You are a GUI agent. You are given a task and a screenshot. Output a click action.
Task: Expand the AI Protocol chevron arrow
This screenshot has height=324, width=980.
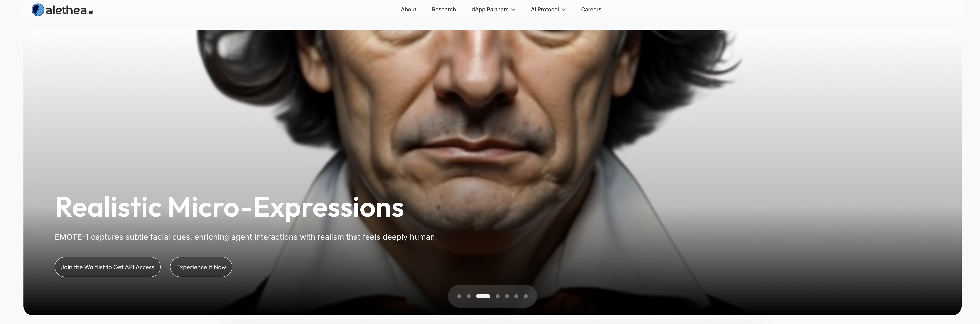point(563,10)
